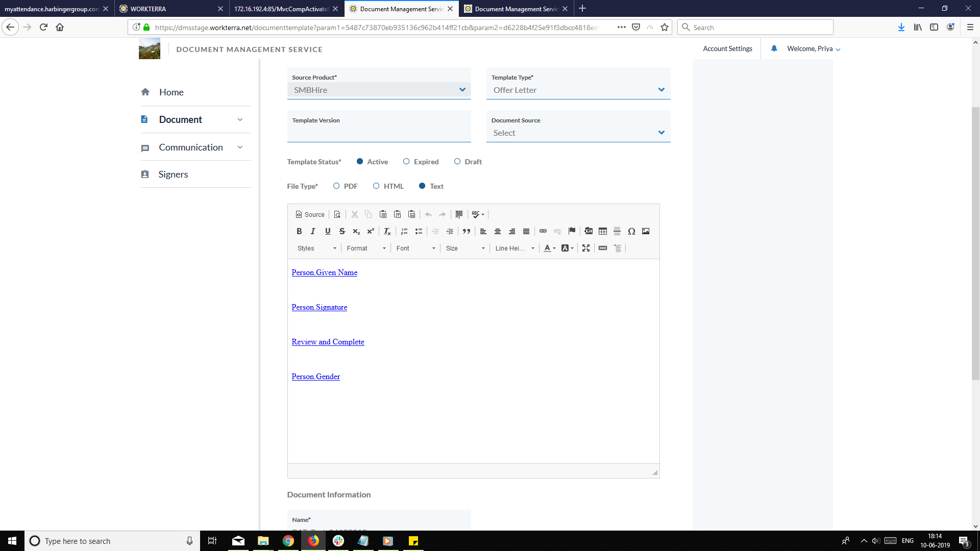
Task: Open the text color picker
Action: (x=549, y=248)
